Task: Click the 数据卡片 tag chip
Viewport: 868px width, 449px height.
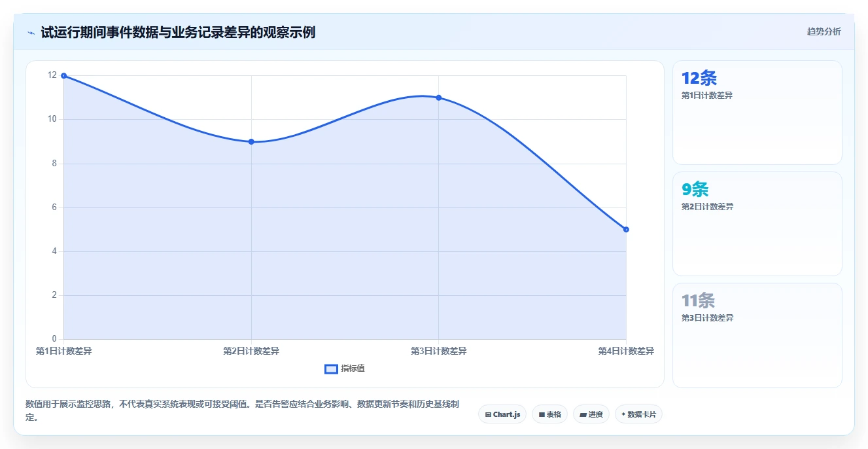Action: click(638, 414)
